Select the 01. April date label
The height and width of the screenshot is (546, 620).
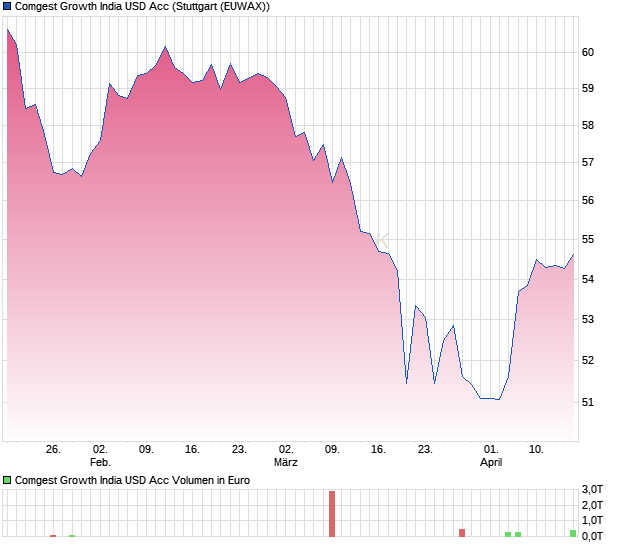pos(491,456)
